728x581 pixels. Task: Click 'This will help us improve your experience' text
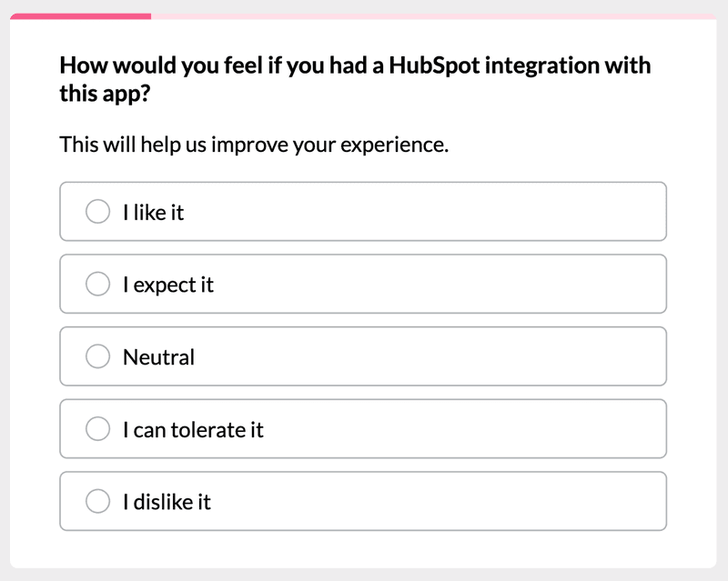click(x=254, y=144)
